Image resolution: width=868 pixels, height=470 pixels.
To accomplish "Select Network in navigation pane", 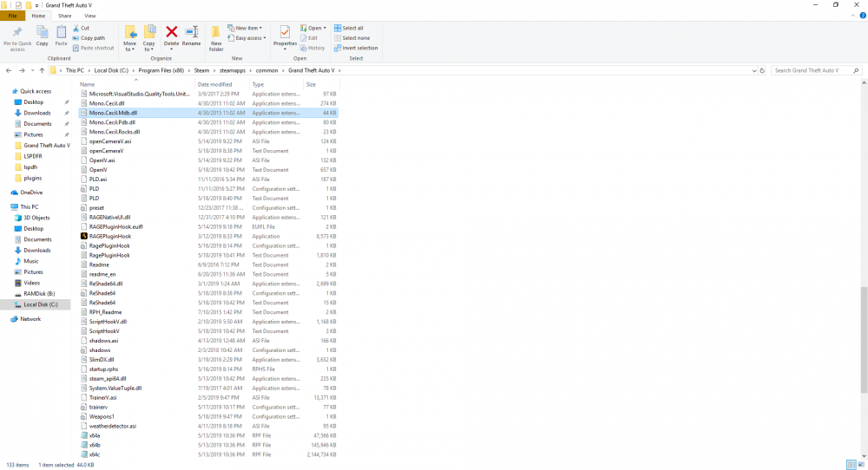I will click(x=30, y=319).
